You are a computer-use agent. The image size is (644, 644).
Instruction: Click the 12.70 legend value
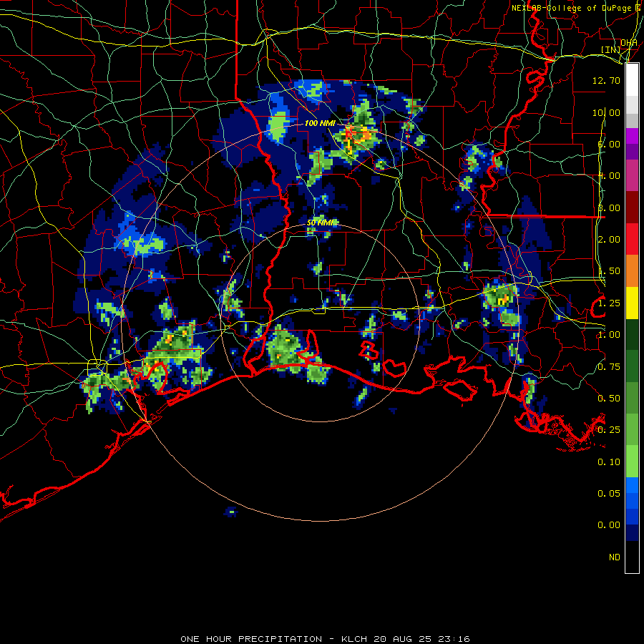tap(606, 80)
